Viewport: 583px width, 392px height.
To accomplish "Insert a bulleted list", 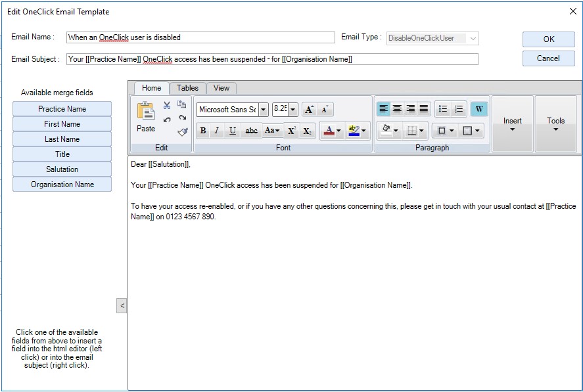I will tap(442, 109).
